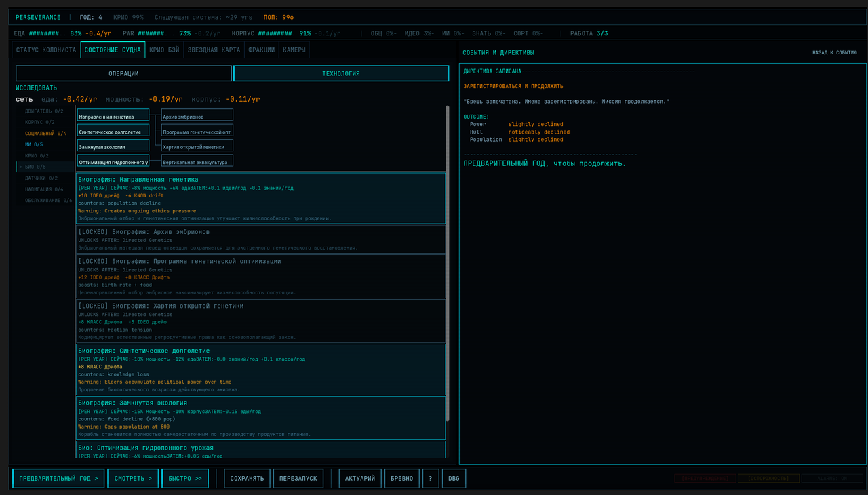Image resolution: width=868 pixels, height=495 pixels.
Task: Switch to the ОПЕРАЦИИ sub-tab
Action: 123,73
